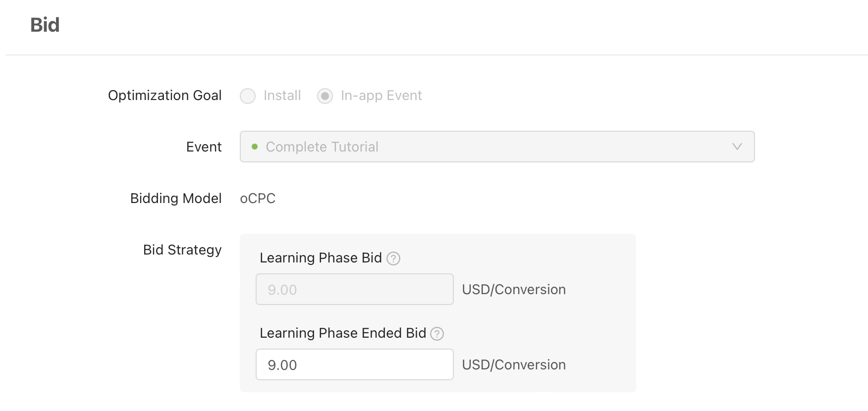Click the Bid Strategy label
The width and height of the screenshot is (868, 411).
pyautogui.click(x=182, y=250)
